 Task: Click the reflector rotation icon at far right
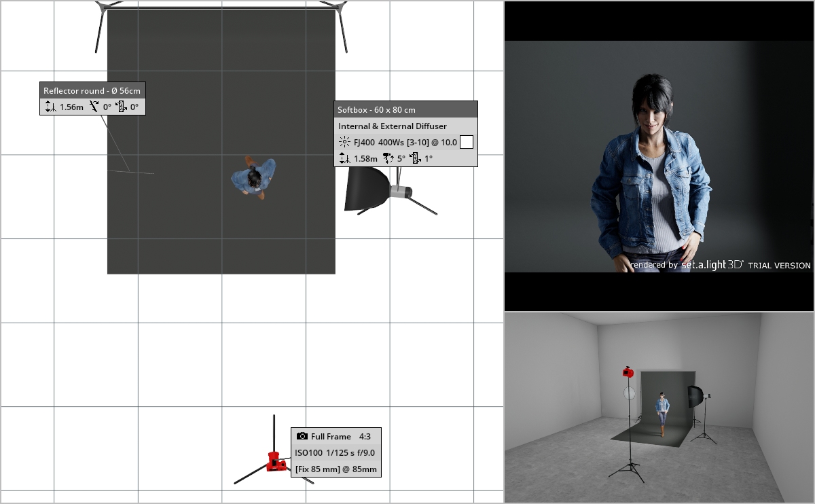tap(121, 107)
